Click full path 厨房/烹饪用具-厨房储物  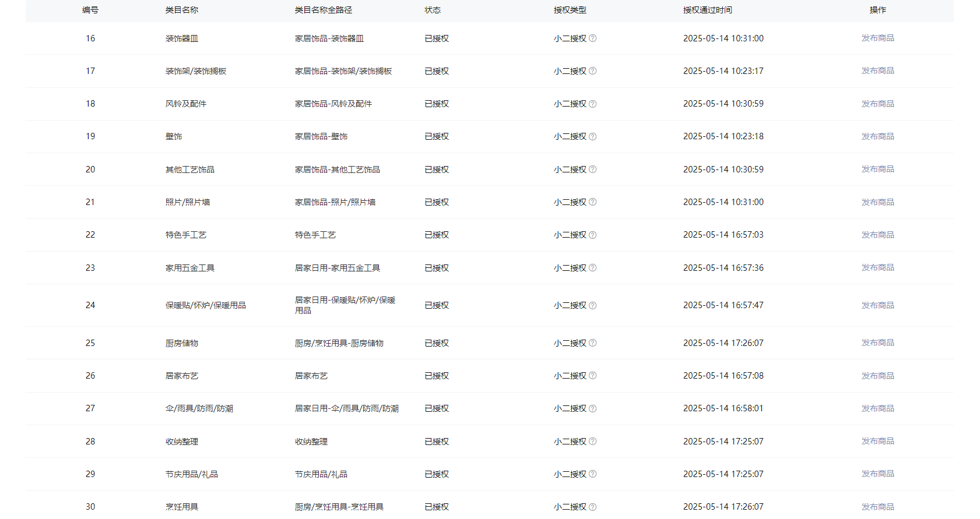(339, 343)
